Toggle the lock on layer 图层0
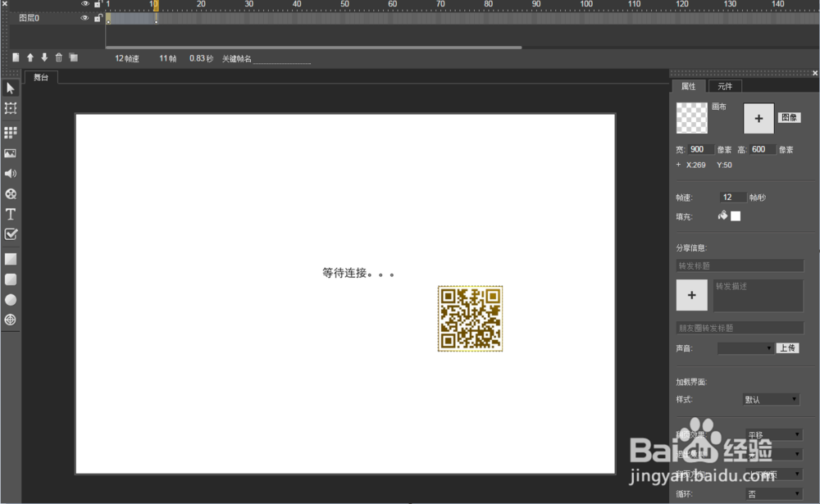 pyautogui.click(x=98, y=16)
